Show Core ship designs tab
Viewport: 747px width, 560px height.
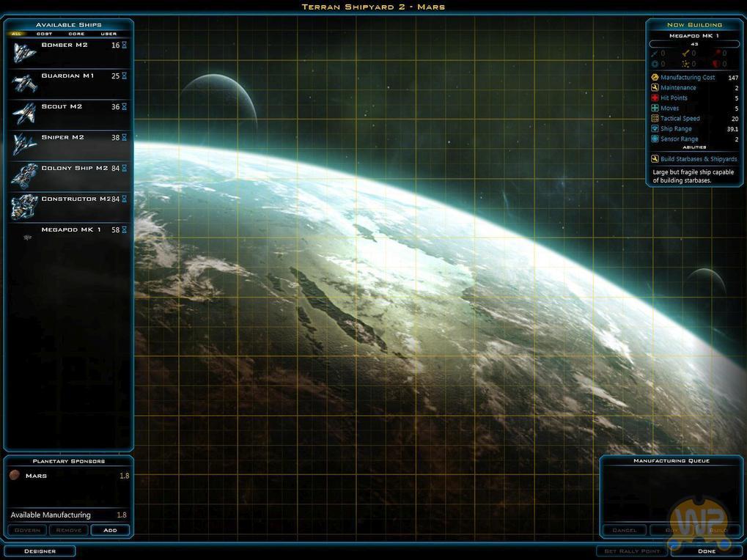tap(76, 34)
